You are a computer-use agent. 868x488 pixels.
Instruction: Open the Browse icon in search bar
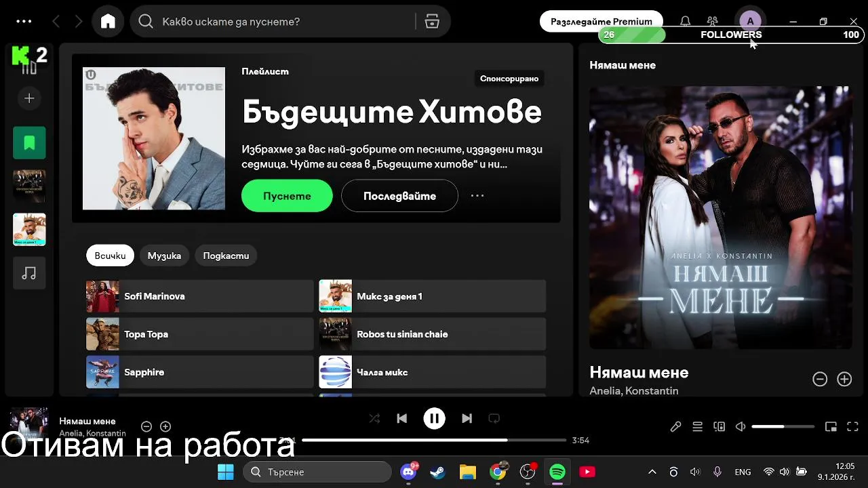pos(432,22)
